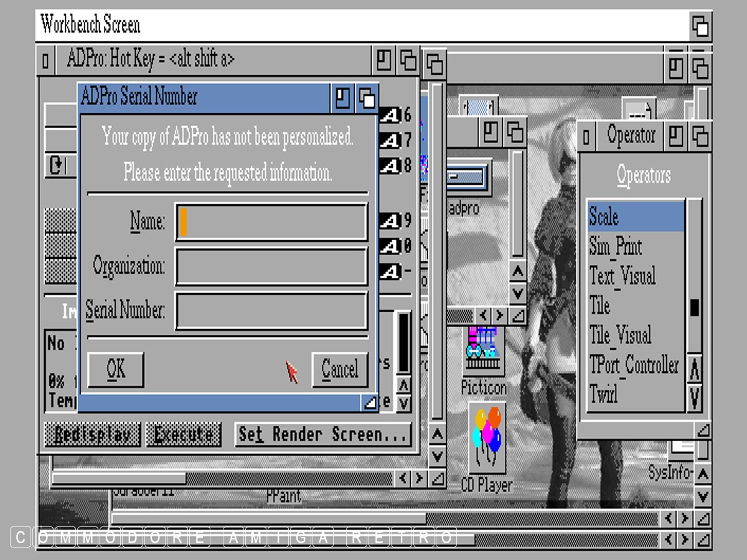Viewport: 747px width, 560px height.
Task: Select Scale in the Operators list
Action: (635, 217)
